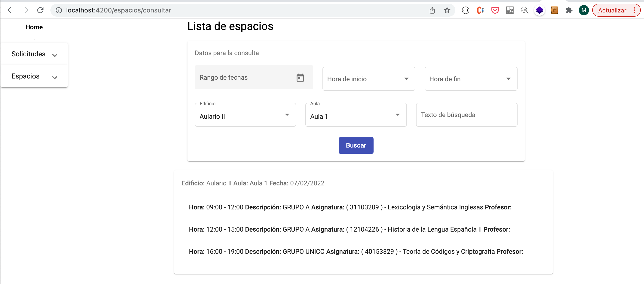Open the orange C extension icon

pos(480,10)
